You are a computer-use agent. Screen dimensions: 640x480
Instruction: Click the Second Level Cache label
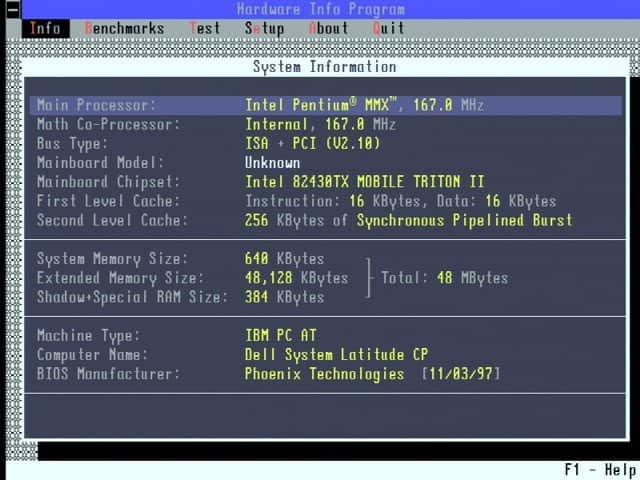112,220
